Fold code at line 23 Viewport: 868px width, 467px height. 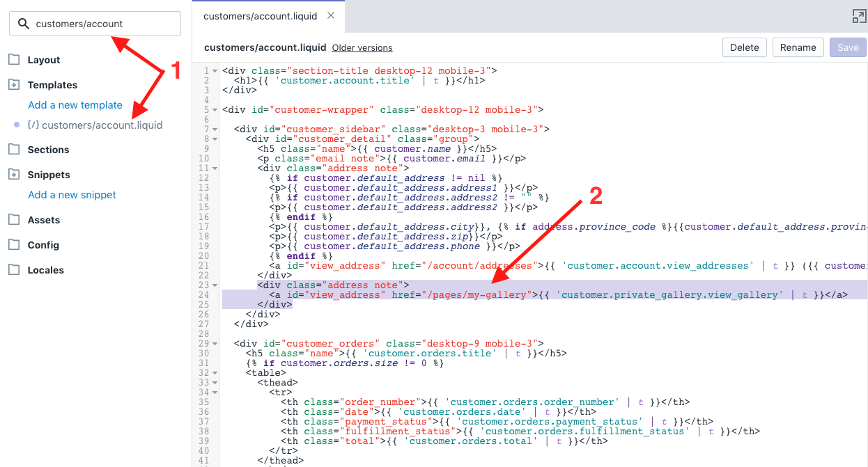pyautogui.click(x=215, y=285)
